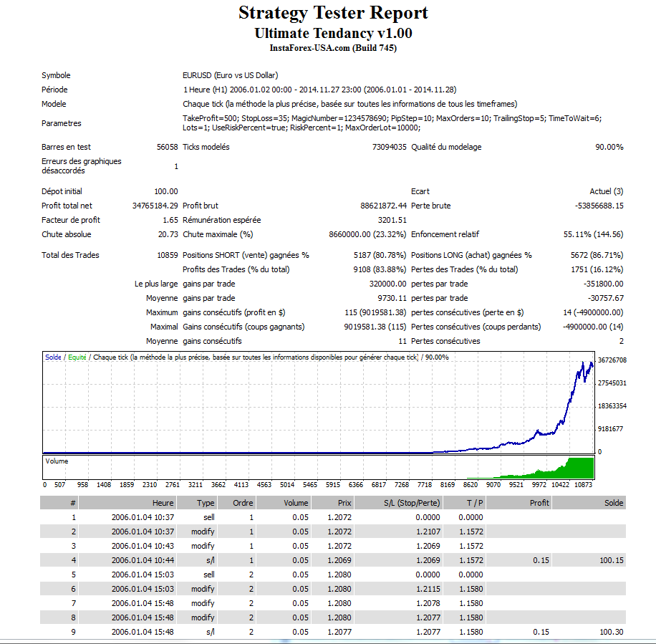Select Ticks modelés value 73094035
656x644 pixels.
pos(389,147)
